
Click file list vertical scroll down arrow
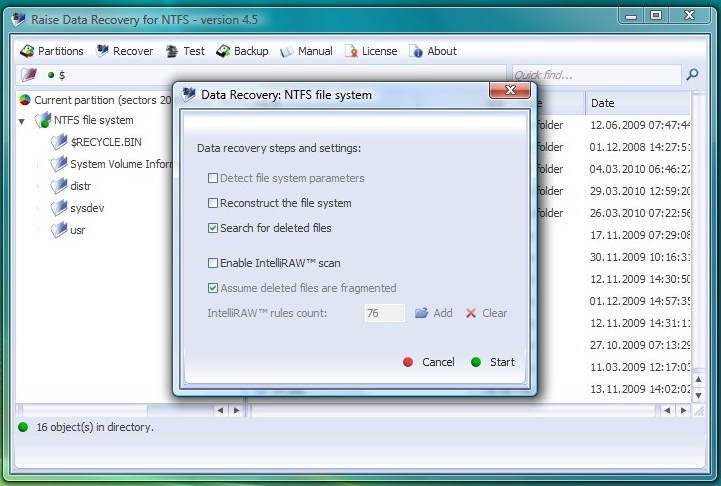pos(698,395)
